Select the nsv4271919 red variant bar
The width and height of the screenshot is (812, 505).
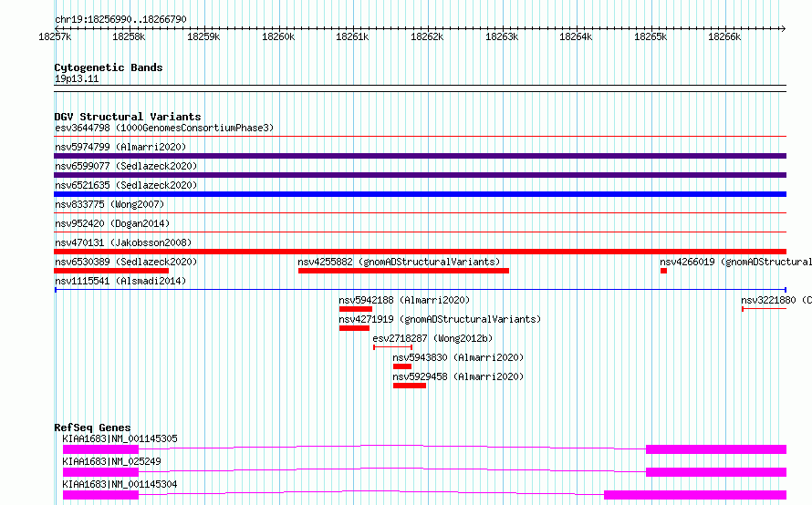(x=354, y=328)
